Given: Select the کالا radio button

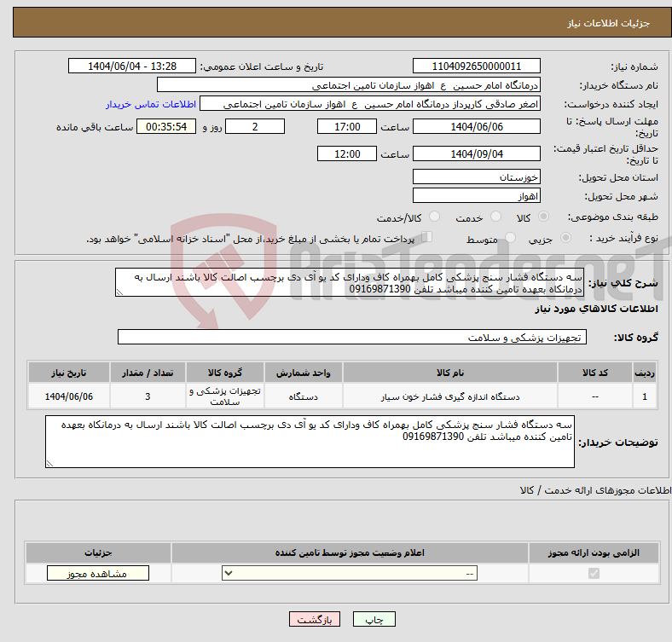Looking at the screenshot, I should click(544, 218).
